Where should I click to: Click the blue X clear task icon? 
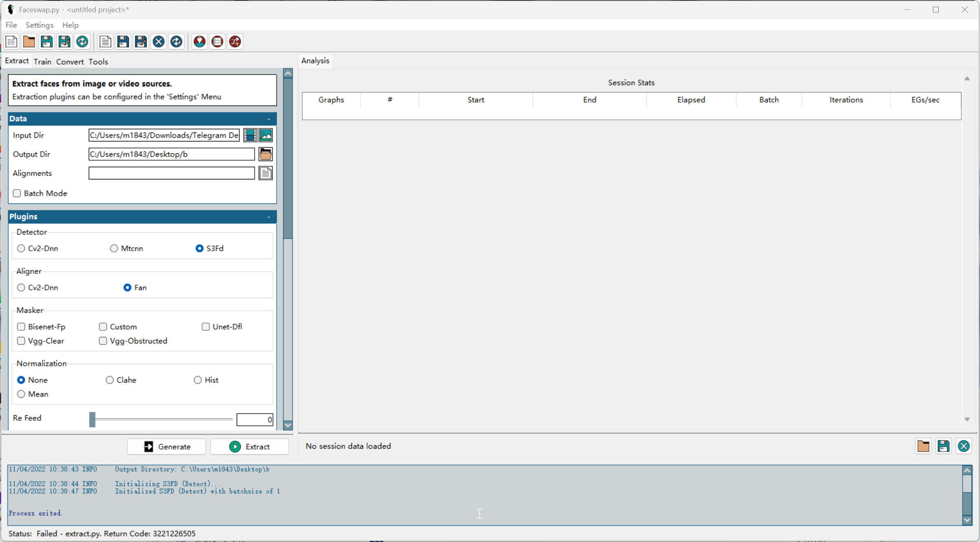tap(159, 42)
